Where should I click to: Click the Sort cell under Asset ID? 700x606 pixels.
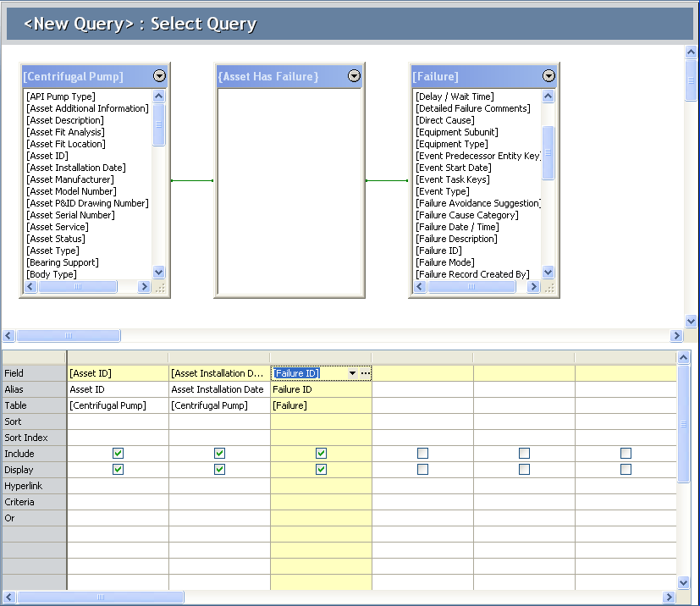[x=118, y=421]
